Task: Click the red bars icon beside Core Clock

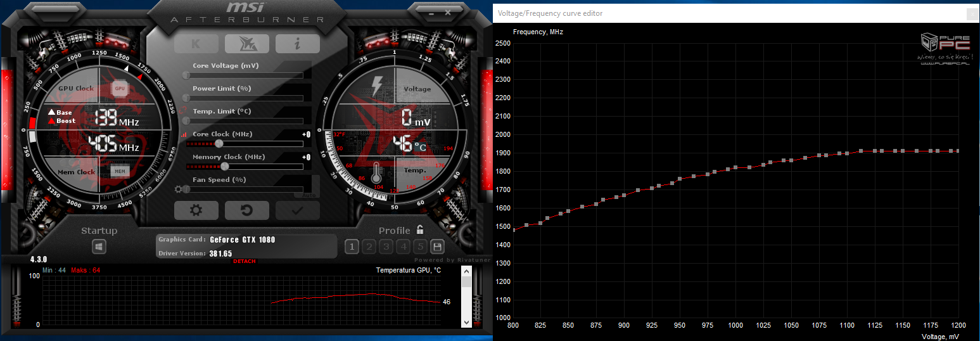Action: (x=184, y=134)
